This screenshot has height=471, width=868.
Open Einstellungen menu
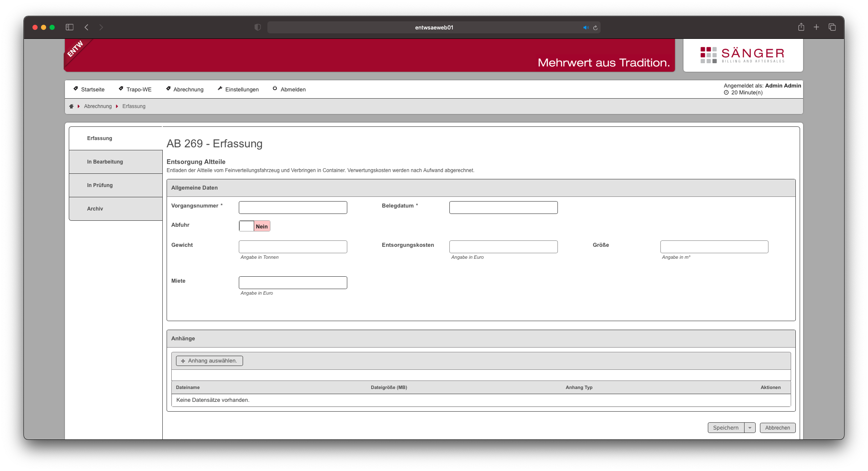pyautogui.click(x=238, y=89)
